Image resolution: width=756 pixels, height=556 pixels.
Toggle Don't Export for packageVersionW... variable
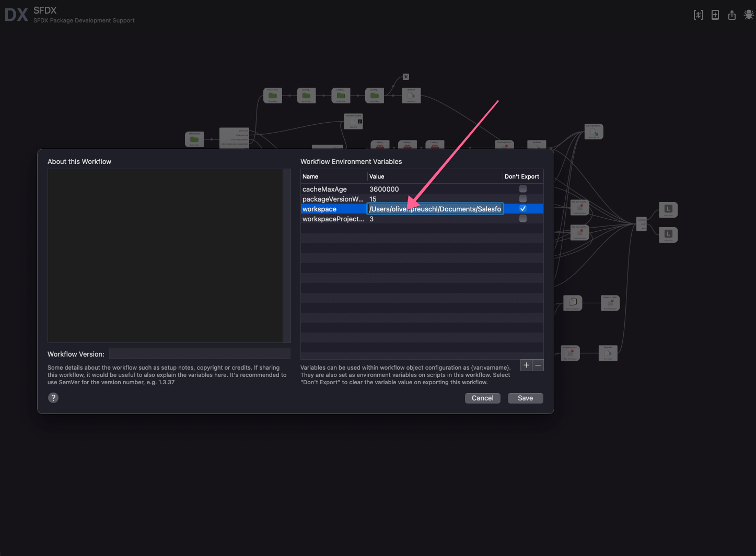(x=523, y=199)
